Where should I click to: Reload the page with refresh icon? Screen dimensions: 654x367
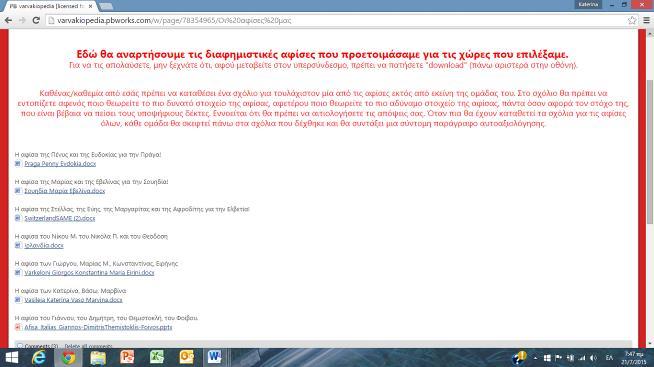[36, 20]
